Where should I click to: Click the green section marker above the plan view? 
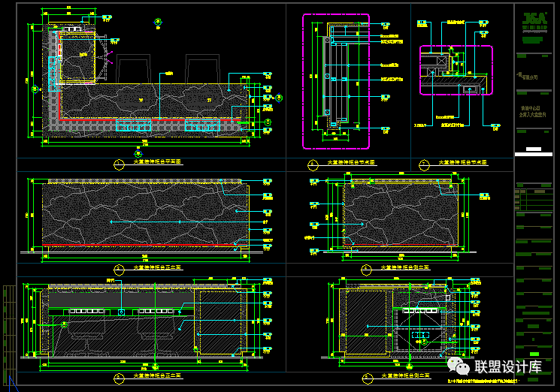tap(157, 23)
